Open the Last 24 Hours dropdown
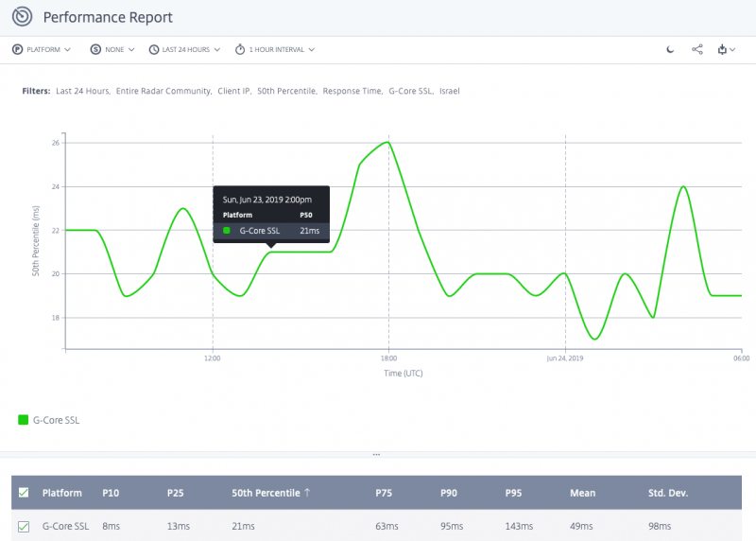The image size is (756, 541). click(x=191, y=49)
